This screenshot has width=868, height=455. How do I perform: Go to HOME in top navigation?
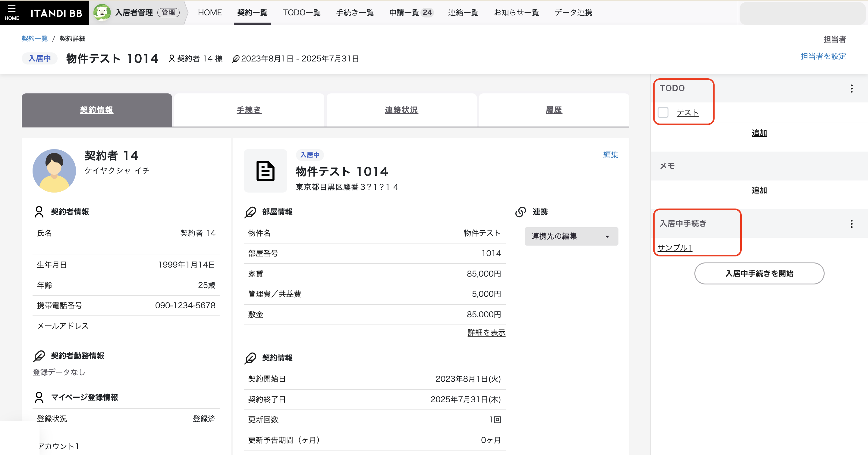pos(209,12)
